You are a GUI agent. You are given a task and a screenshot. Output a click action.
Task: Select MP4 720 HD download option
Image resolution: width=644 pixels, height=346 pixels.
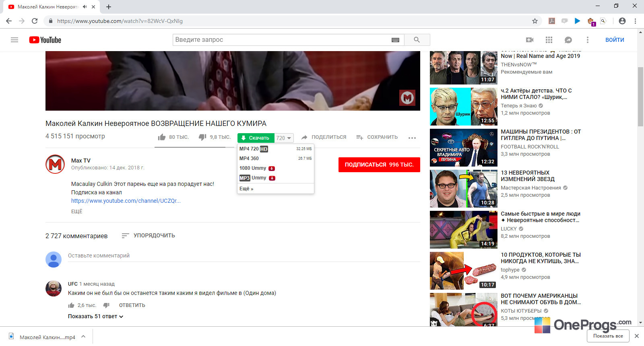pyautogui.click(x=276, y=149)
